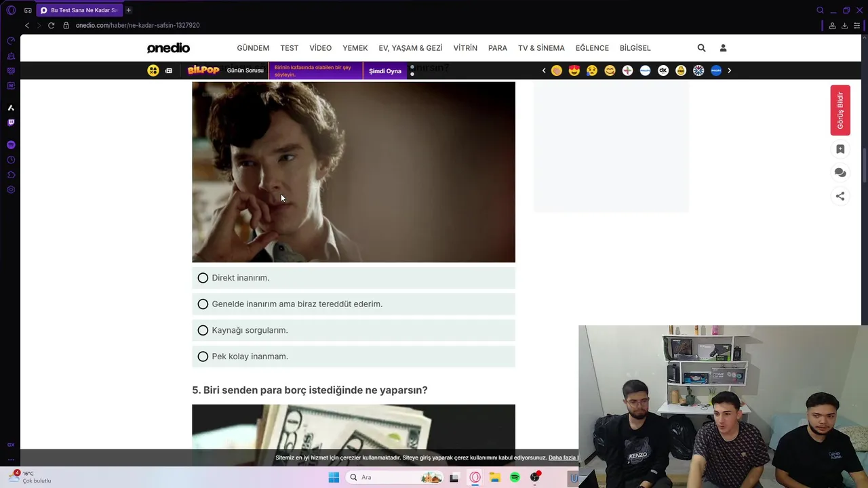Choose "Genelde inanırım ama biraz tereddüt ederim."
Screen dimensions: 868x488
point(353,304)
